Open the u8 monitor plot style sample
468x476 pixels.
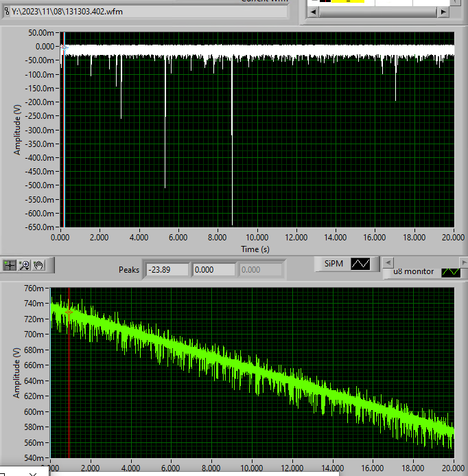[x=451, y=272]
